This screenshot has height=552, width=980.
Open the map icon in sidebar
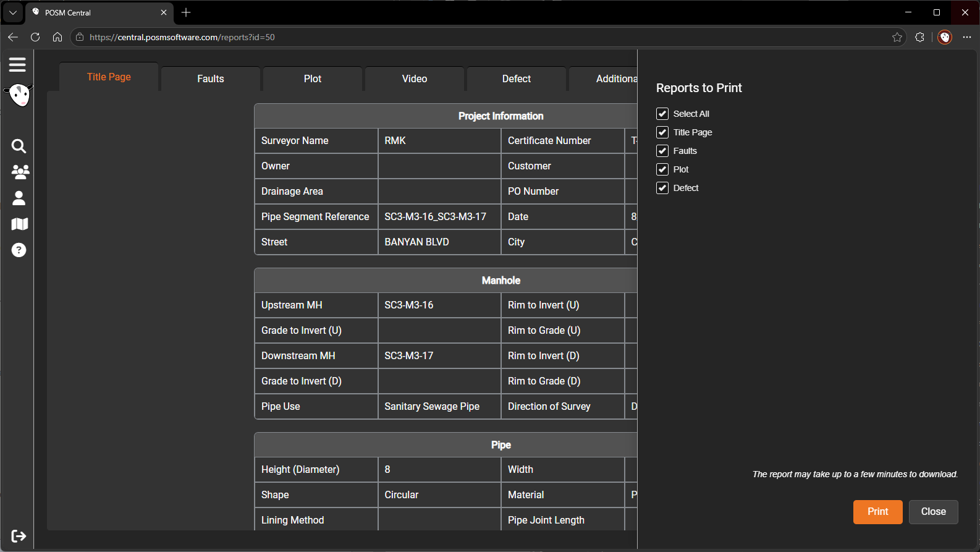[19, 224]
